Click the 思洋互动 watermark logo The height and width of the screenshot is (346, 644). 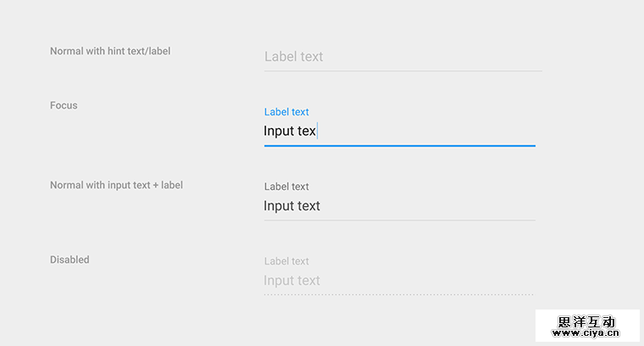tap(586, 321)
